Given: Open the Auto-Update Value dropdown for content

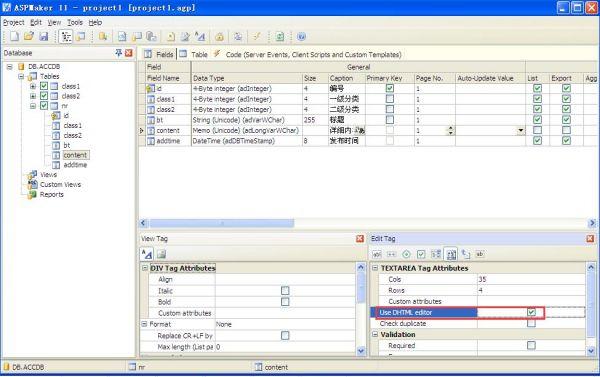Looking at the screenshot, I should click(x=520, y=131).
